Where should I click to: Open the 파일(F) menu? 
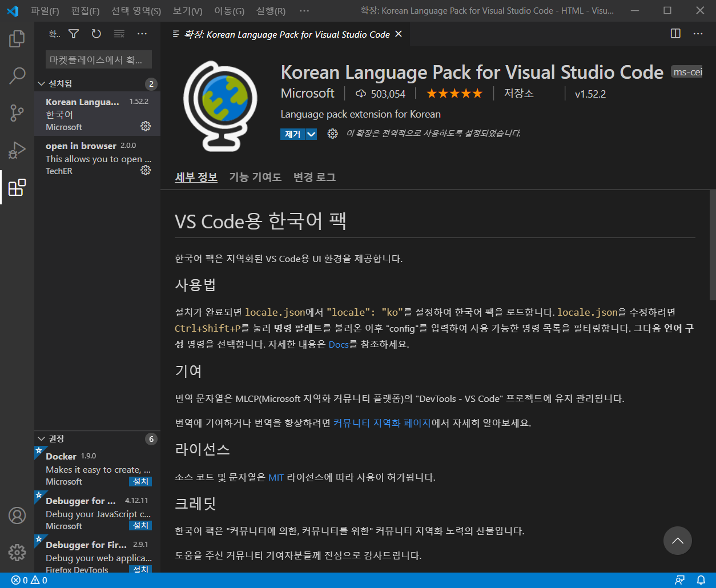click(45, 11)
